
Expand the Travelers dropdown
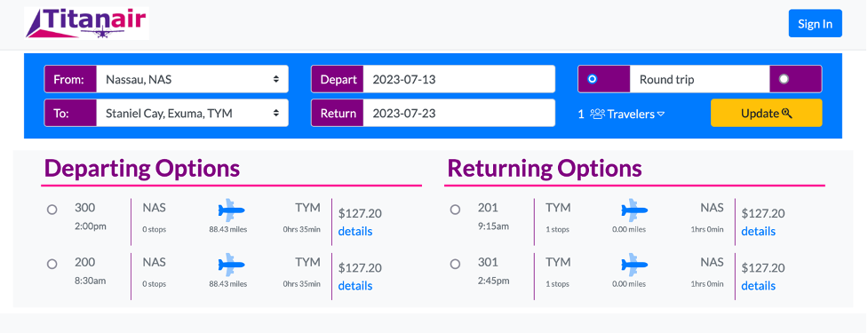tap(621, 114)
